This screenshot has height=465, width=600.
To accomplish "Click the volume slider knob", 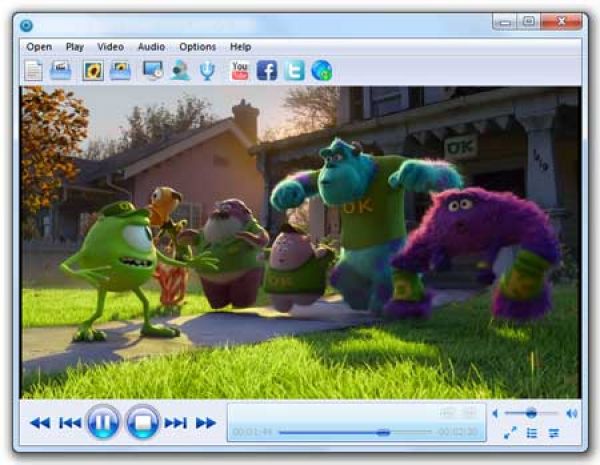I will click(531, 413).
